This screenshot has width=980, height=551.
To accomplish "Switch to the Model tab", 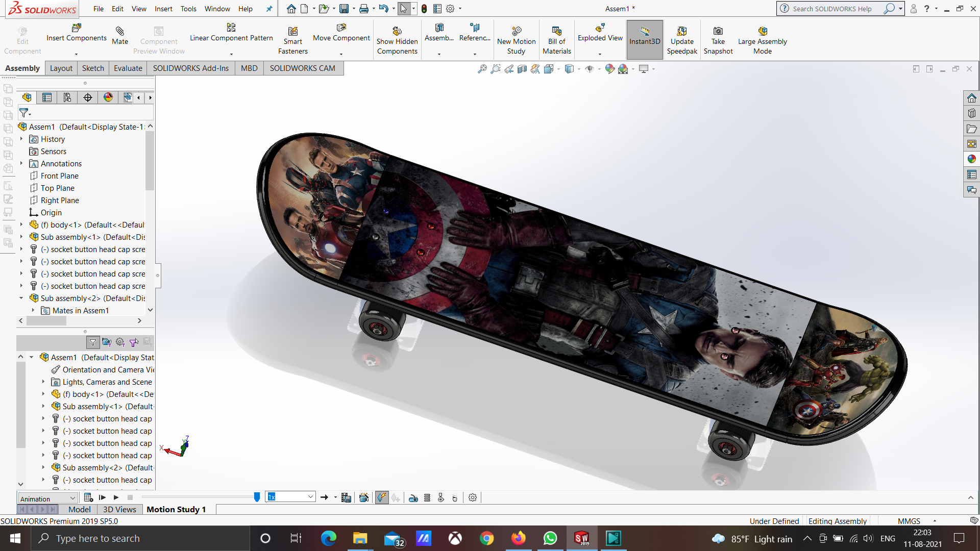I will (x=80, y=509).
